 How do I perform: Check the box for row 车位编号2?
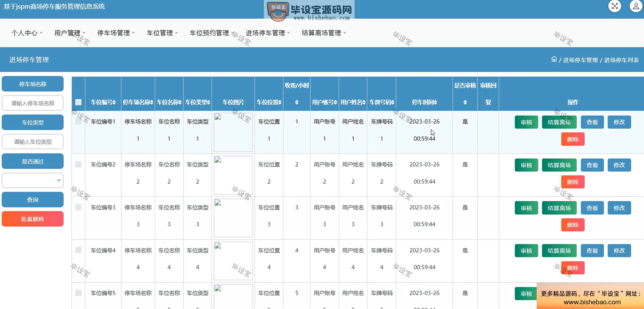pyautogui.click(x=78, y=164)
